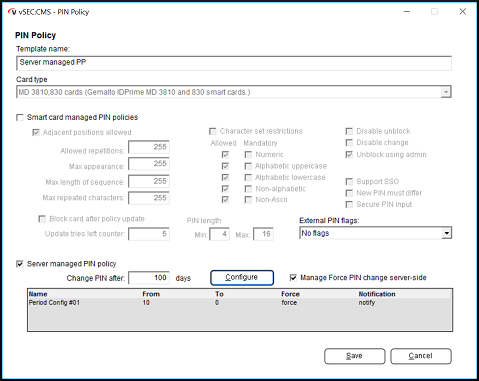Click PIN length Max field
The height and width of the screenshot is (381, 479).
263,234
